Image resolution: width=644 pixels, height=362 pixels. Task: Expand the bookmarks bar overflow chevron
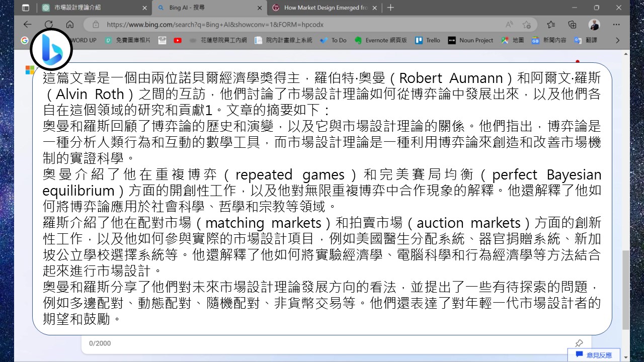tap(618, 40)
